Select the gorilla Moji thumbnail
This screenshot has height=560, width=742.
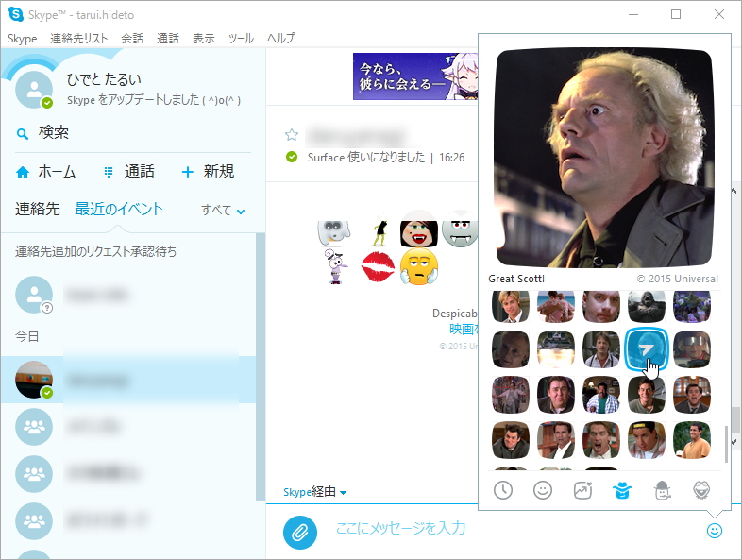coord(647,306)
